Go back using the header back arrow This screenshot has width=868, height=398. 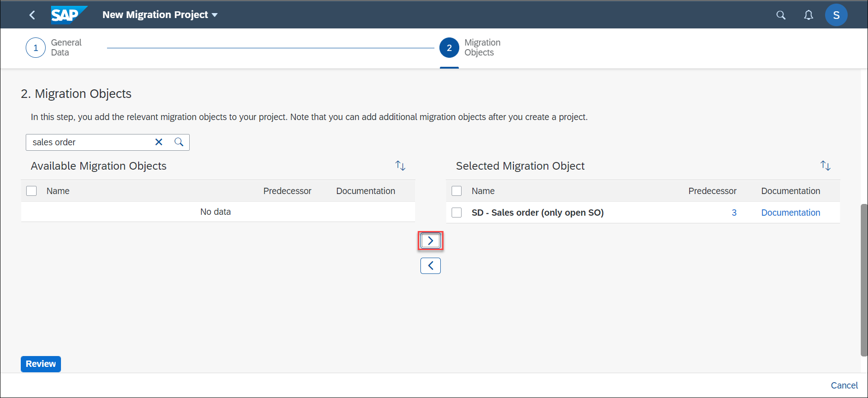32,15
